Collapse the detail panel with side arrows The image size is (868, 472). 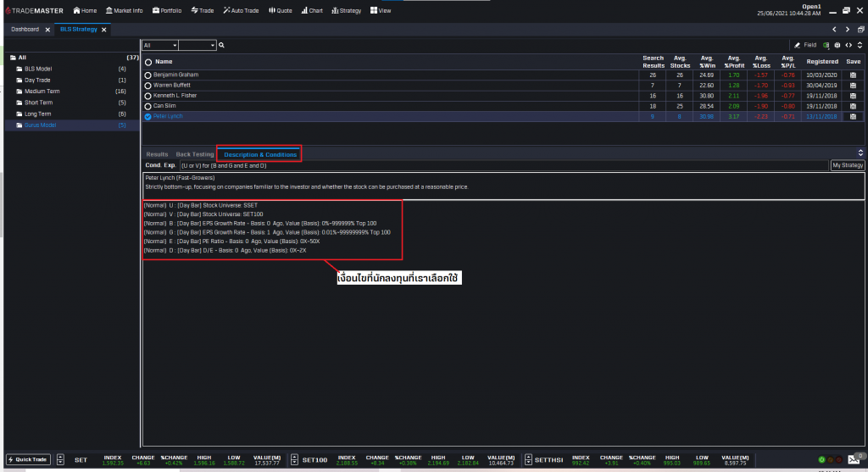tap(860, 153)
